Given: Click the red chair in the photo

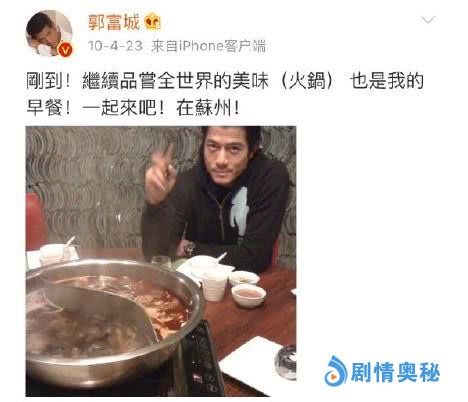Looking at the screenshot, I should click(35, 221).
